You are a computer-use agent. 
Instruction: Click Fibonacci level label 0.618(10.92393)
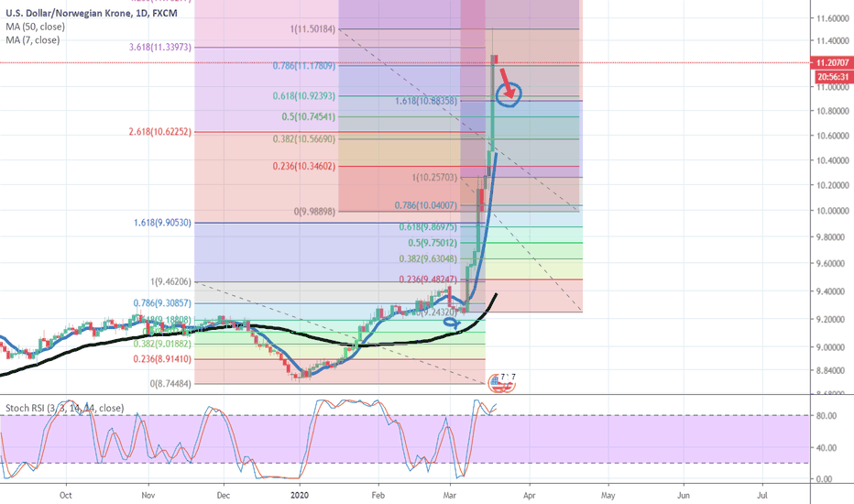coord(304,96)
